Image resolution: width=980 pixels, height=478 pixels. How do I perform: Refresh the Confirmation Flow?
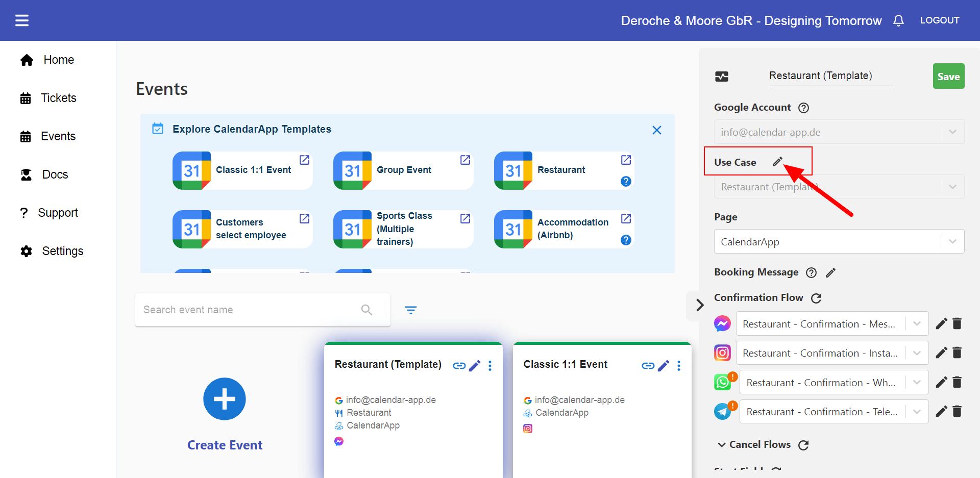816,298
